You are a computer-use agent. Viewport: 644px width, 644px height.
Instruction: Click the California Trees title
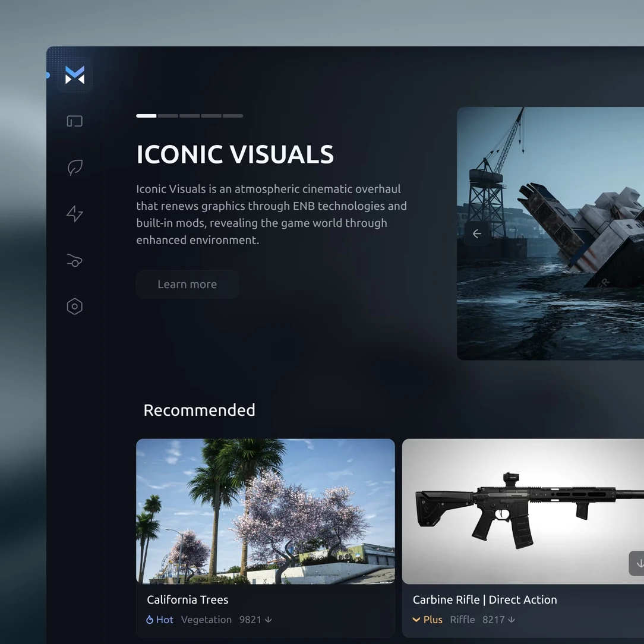point(188,599)
